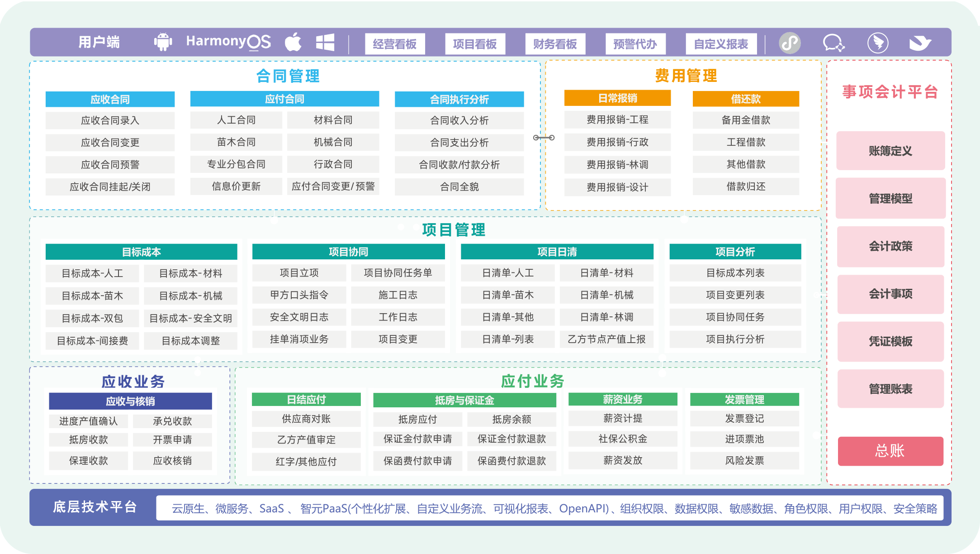Viewport: 980px width, 554px height.
Task: Click the Windows logo icon
Action: pos(325,43)
